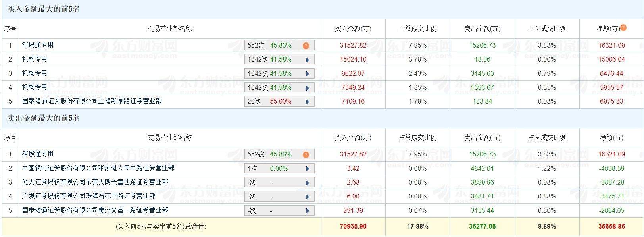
Task: Click the 卖出金额最大的前5名 section heading
Action: (44, 118)
